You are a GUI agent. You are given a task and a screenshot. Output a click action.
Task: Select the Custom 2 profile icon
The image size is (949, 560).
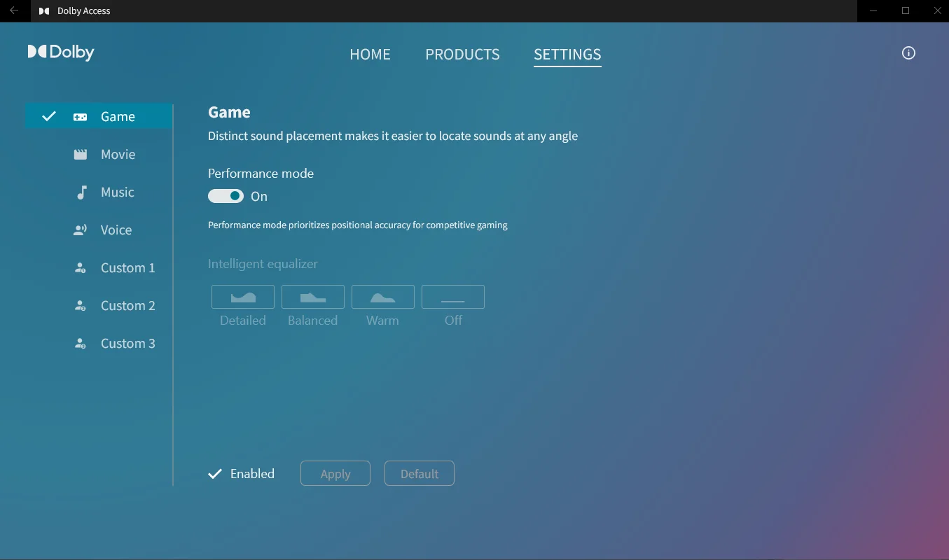(81, 306)
